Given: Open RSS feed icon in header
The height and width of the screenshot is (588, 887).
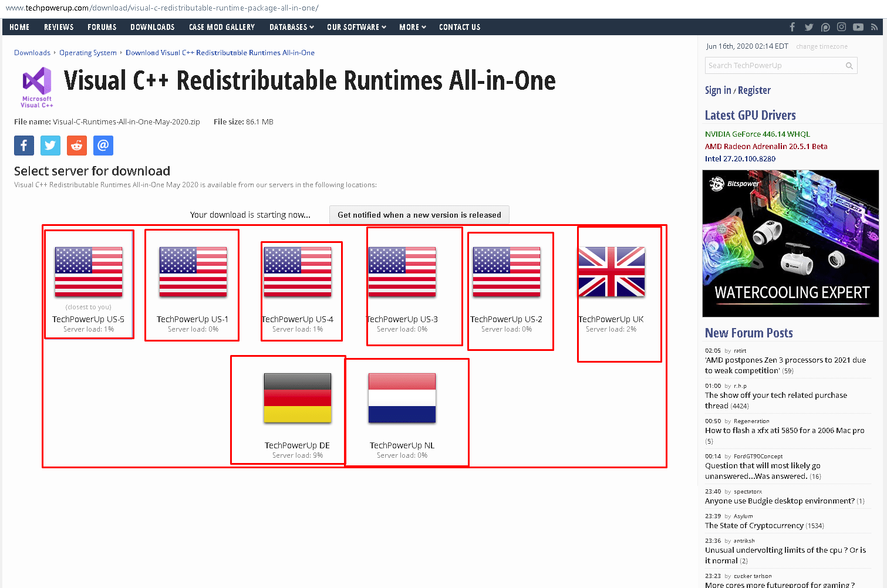Looking at the screenshot, I should click(x=874, y=27).
